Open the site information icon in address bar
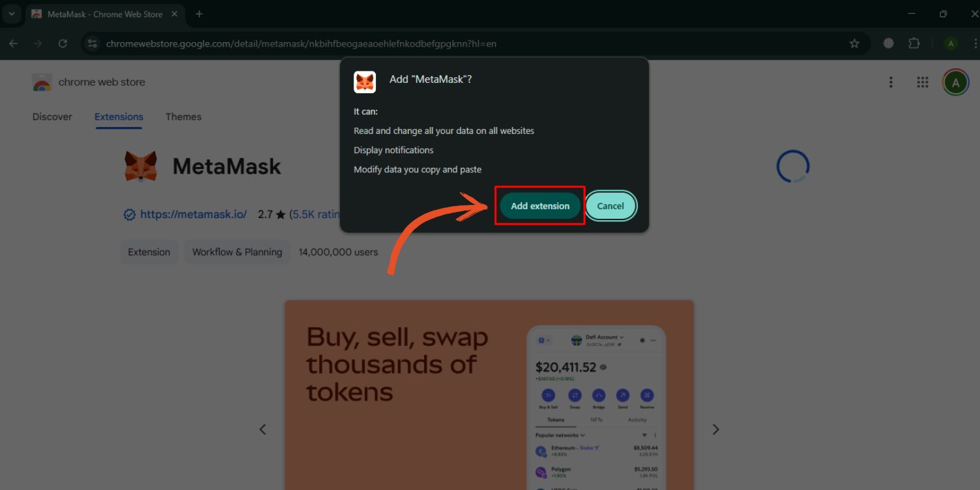Screen dimensions: 980x490 pyautogui.click(x=93, y=43)
